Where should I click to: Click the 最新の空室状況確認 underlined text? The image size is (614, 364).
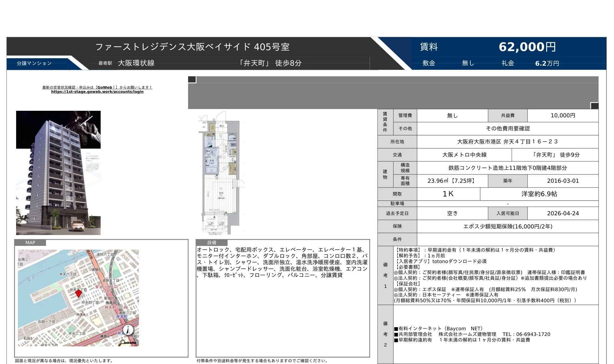coord(96,87)
